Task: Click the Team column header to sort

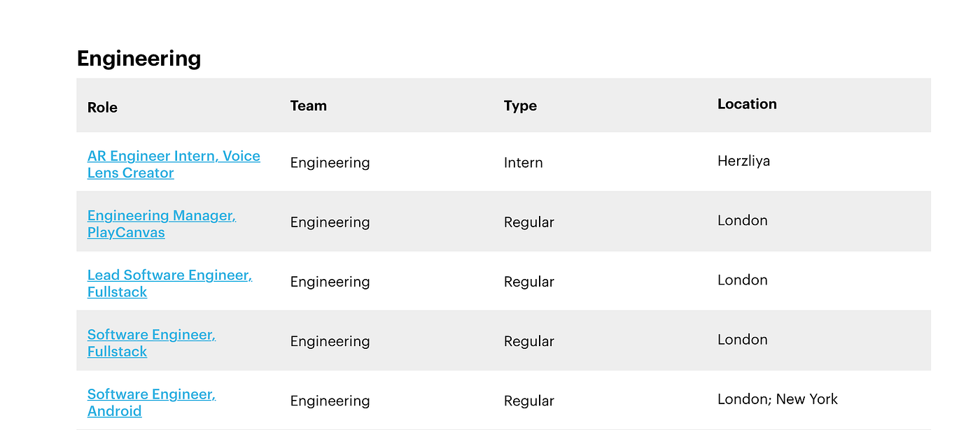Action: coord(308,106)
